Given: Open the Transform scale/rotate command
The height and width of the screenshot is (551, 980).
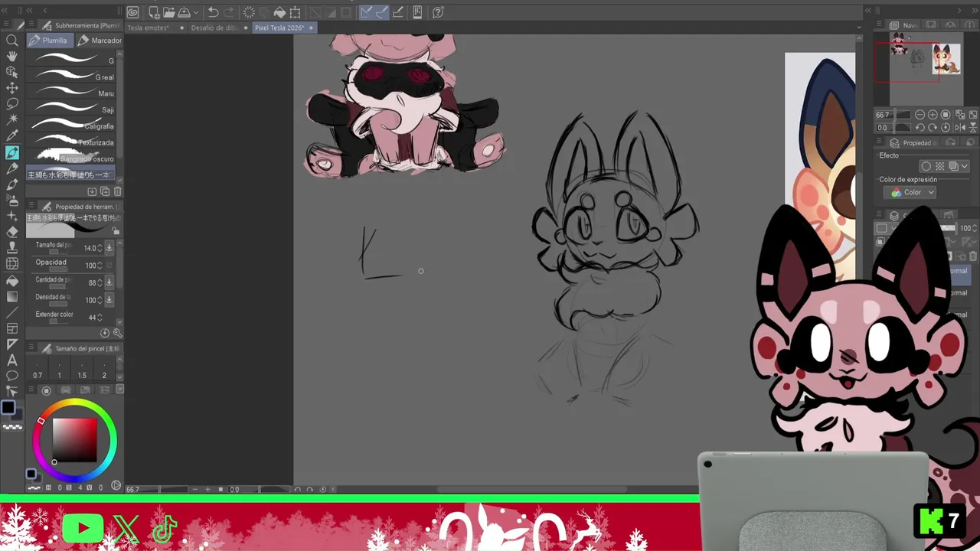Looking at the screenshot, I should (295, 12).
